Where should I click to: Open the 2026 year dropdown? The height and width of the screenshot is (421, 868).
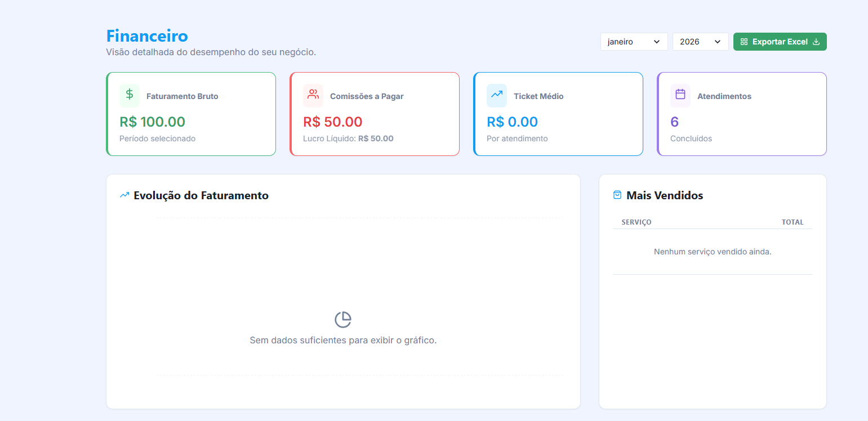pyautogui.click(x=700, y=41)
